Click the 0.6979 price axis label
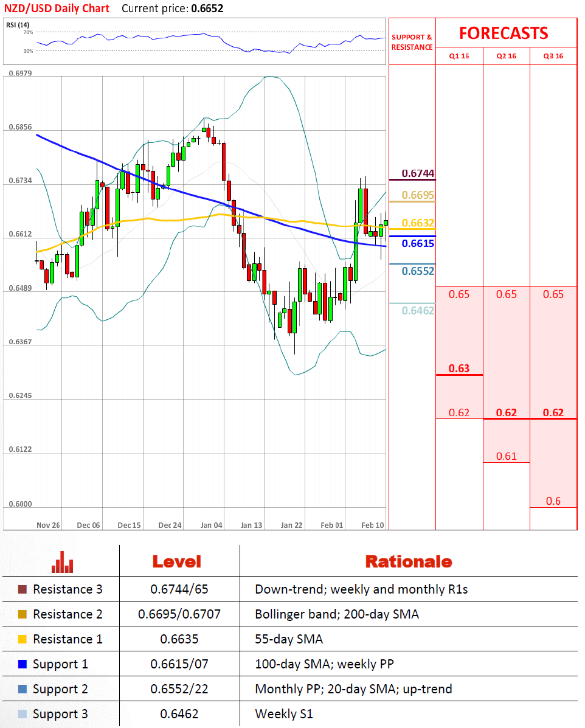The image size is (585, 728). point(21,74)
